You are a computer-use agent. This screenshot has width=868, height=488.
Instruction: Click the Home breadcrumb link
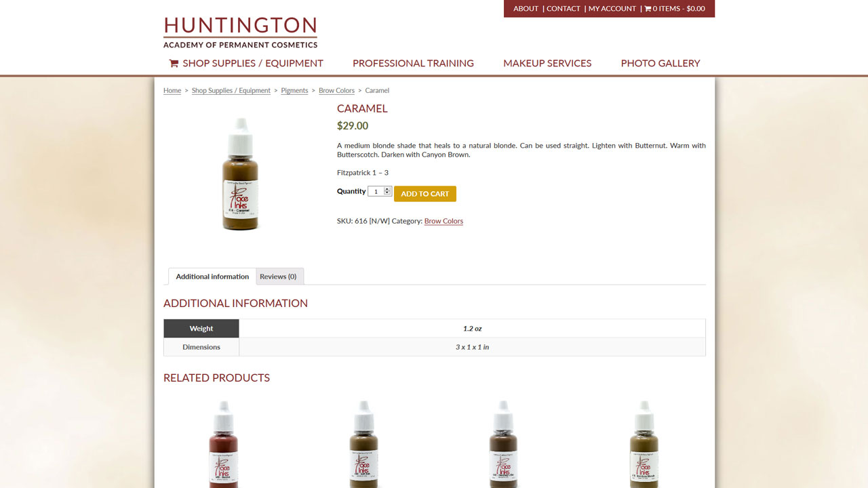[172, 91]
